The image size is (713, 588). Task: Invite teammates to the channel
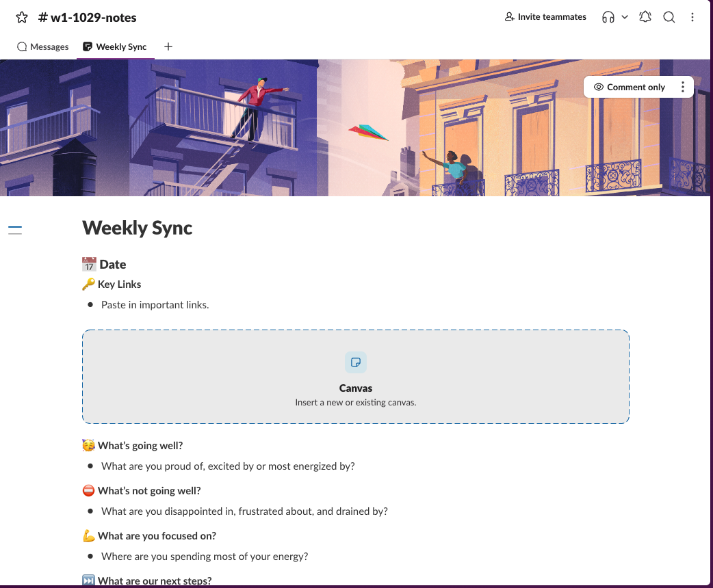click(545, 17)
